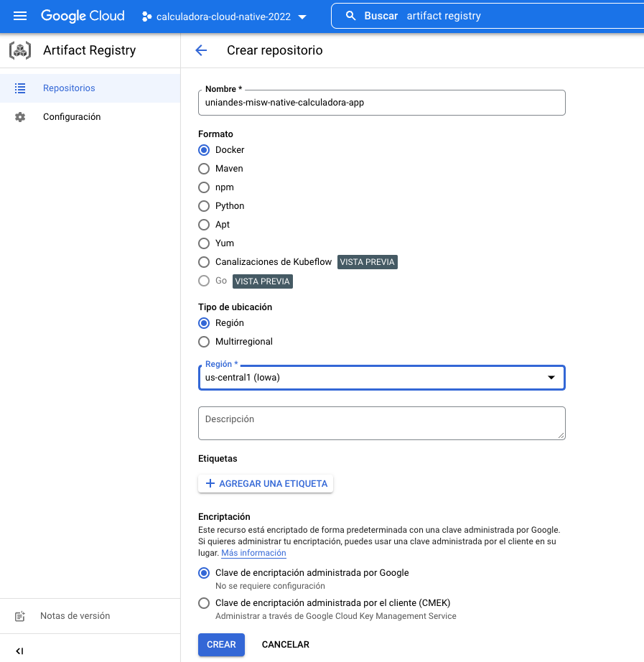644x662 pixels.
Task: Click the search magnifier icon
Action: tap(350, 16)
